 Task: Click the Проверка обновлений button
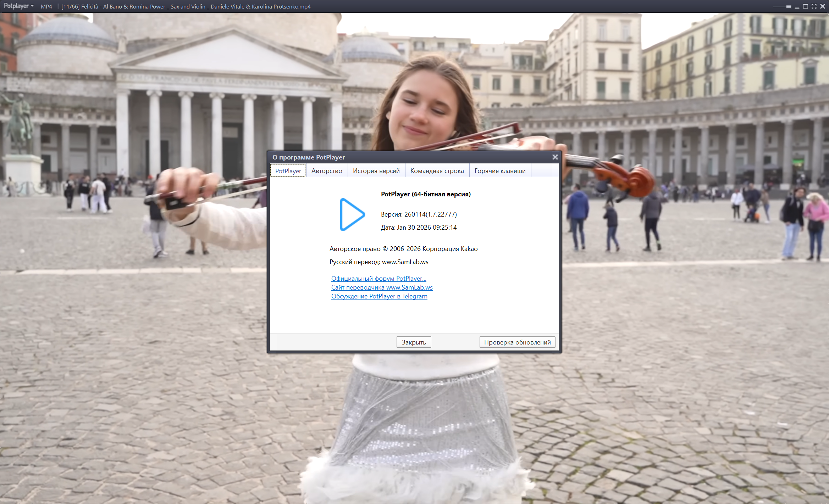click(x=517, y=342)
